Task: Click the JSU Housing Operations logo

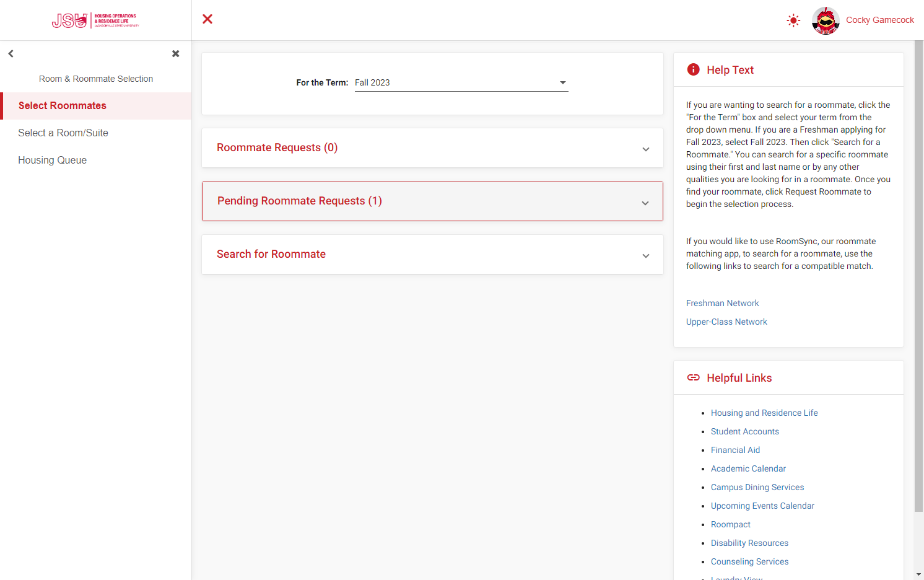Action: 95,20
